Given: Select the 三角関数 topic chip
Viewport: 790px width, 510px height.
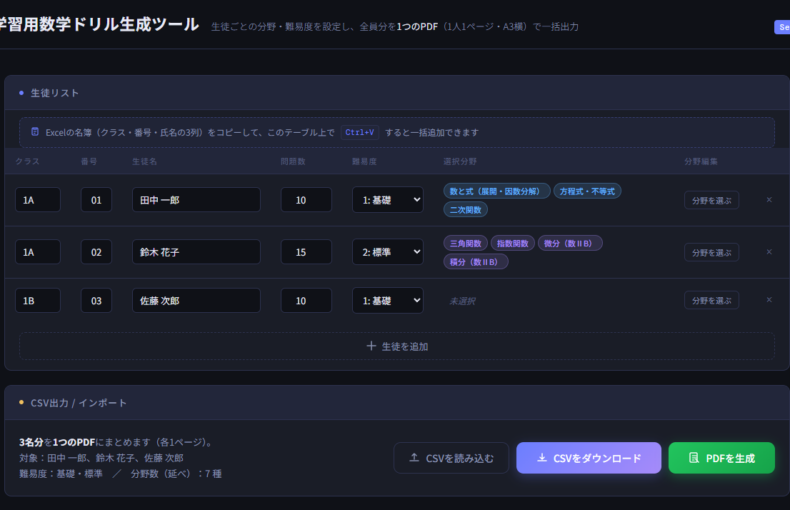Looking at the screenshot, I should coord(466,243).
